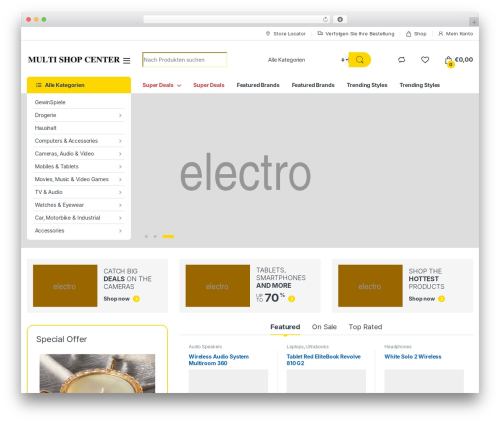The width and height of the screenshot is (500, 423).
Task: Expand Watches & Eyewear submenu arrow
Action: 120,205
